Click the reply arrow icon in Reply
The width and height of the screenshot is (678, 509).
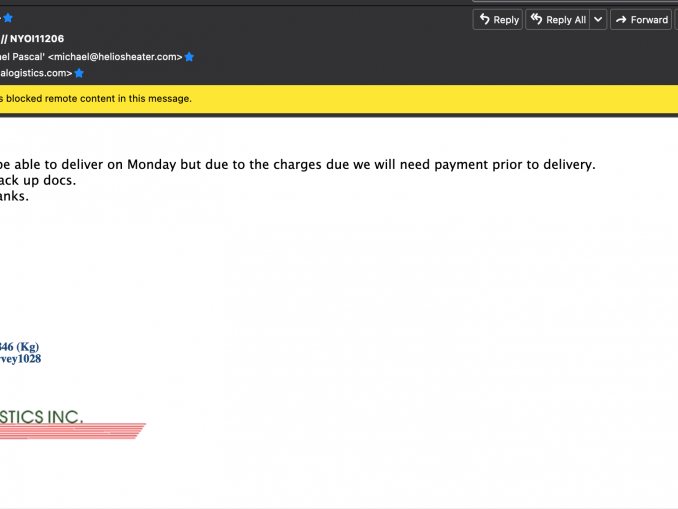484,19
